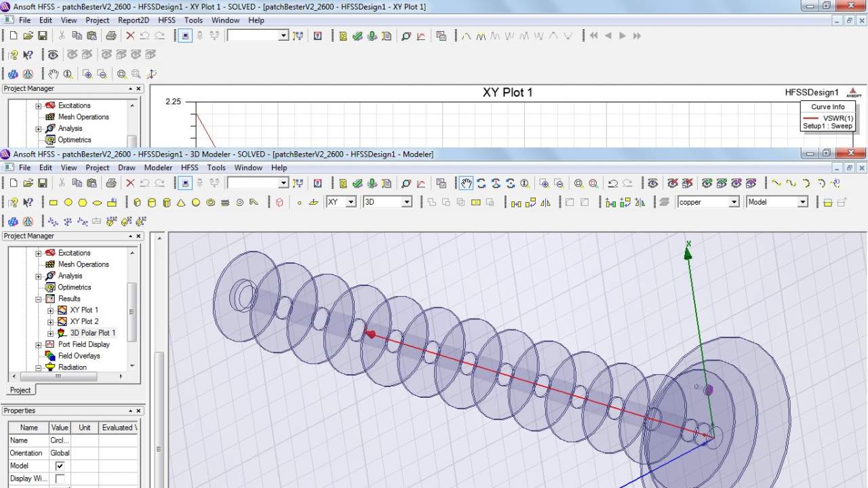Activate the Pan hand tool
868x488 pixels.
(466, 183)
